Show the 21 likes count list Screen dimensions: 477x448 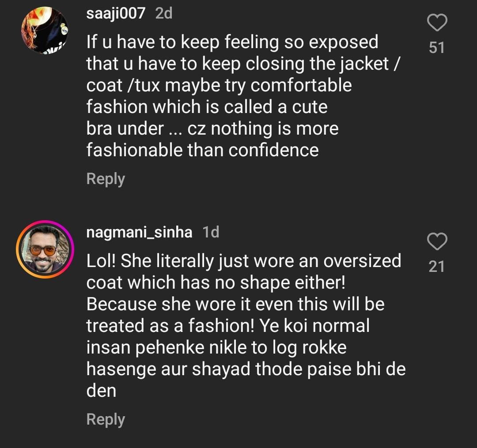coord(437,266)
